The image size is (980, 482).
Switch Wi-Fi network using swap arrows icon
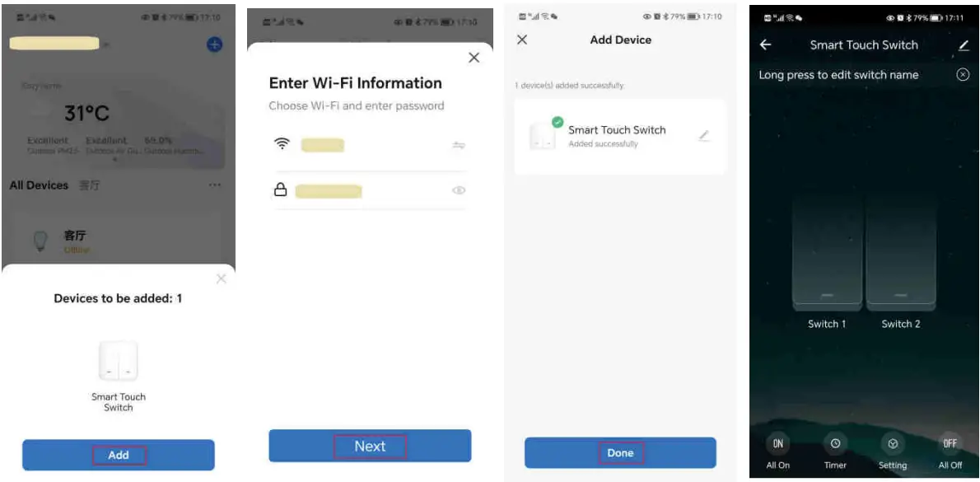pos(459,145)
